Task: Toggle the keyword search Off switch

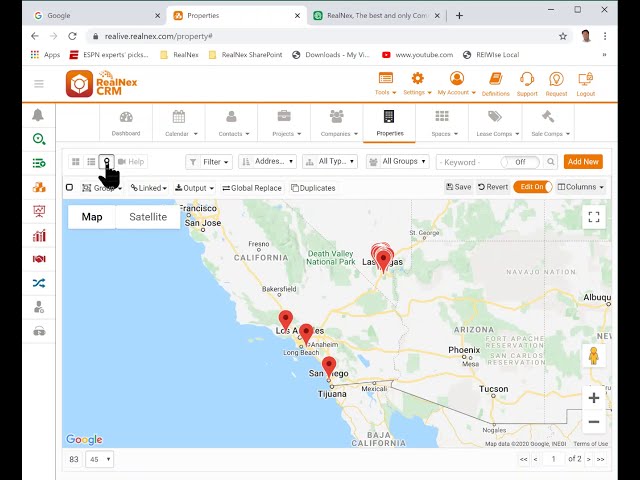Action: coord(520,162)
